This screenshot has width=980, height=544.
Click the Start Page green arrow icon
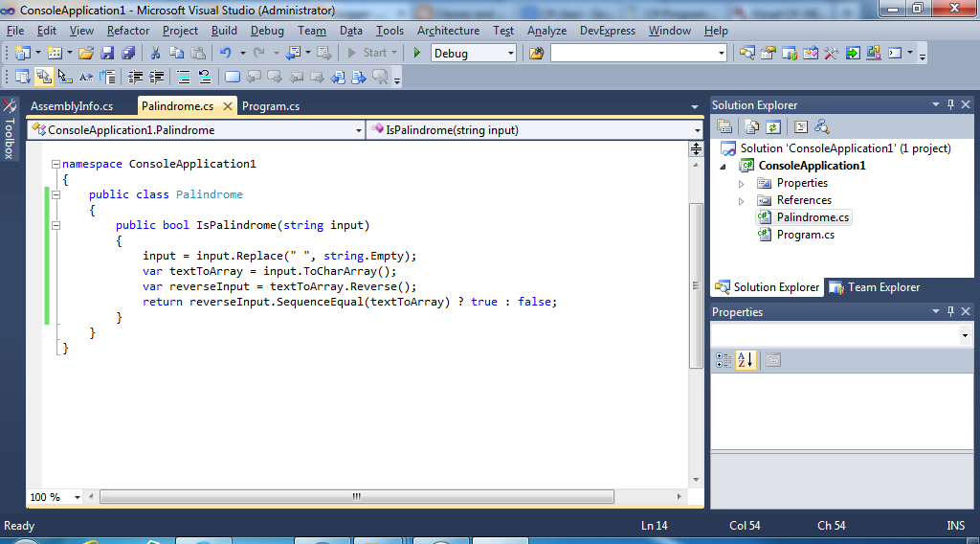pyautogui.click(x=853, y=53)
